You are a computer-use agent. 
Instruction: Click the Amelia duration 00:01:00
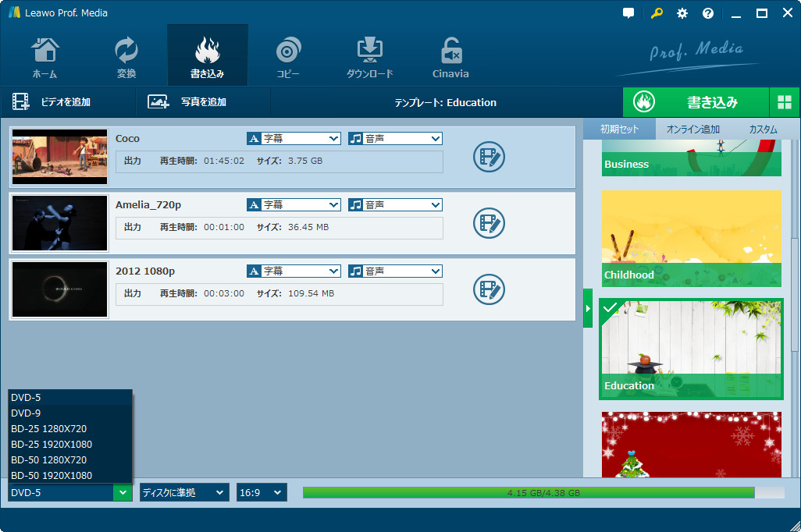224,227
